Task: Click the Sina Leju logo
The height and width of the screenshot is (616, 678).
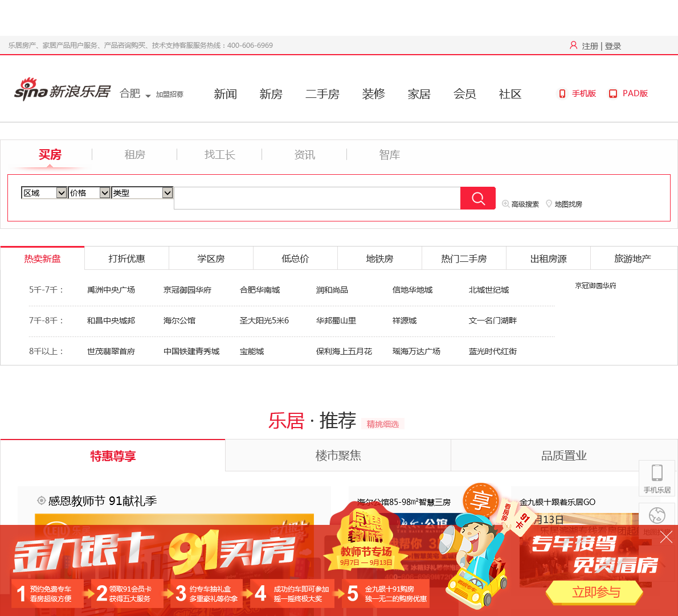Action: coord(63,90)
